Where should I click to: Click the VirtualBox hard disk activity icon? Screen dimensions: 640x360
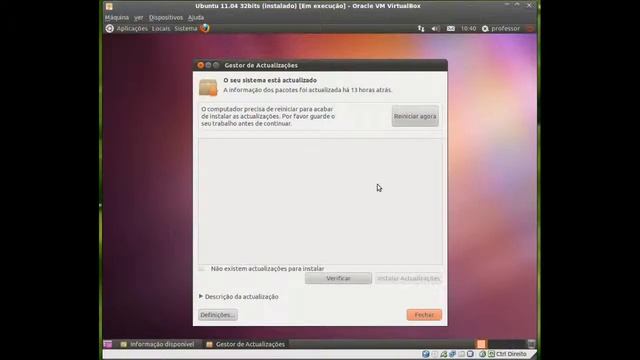[x=426, y=354]
